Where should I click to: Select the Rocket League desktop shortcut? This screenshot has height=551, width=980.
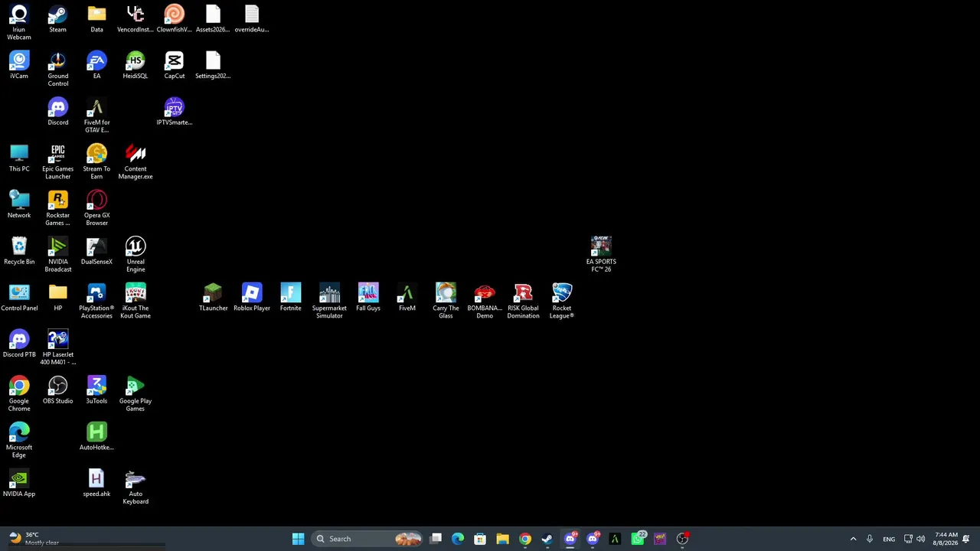click(562, 302)
